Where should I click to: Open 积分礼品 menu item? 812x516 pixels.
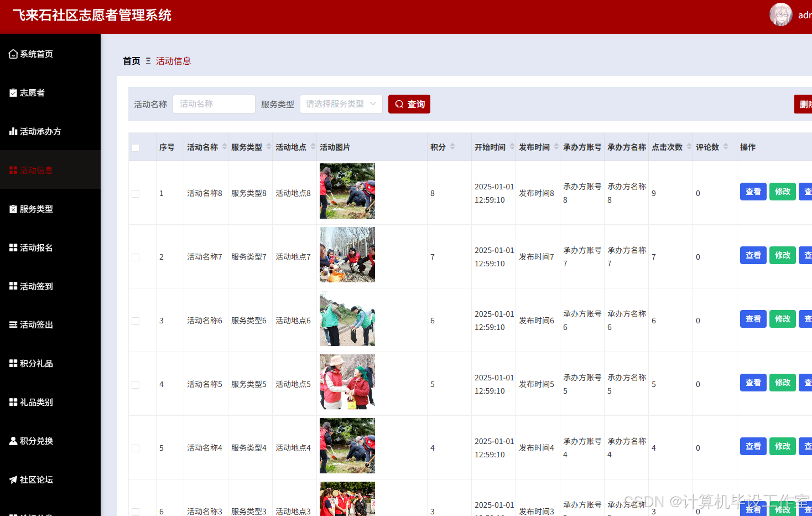click(x=50, y=364)
